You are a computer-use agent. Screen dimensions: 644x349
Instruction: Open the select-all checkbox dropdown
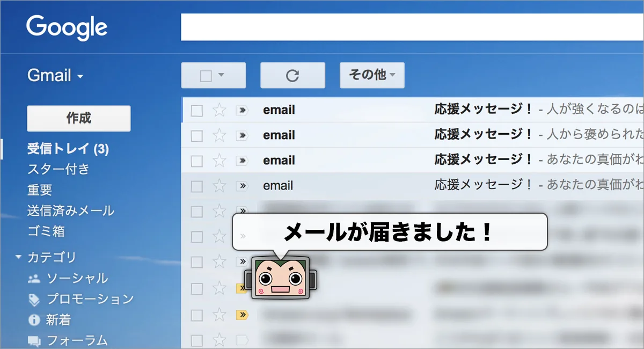tap(222, 76)
